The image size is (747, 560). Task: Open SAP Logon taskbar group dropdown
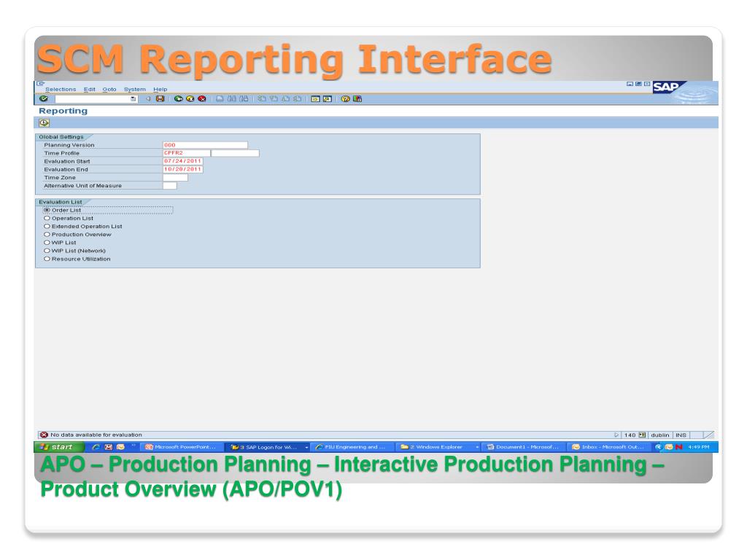point(306,447)
